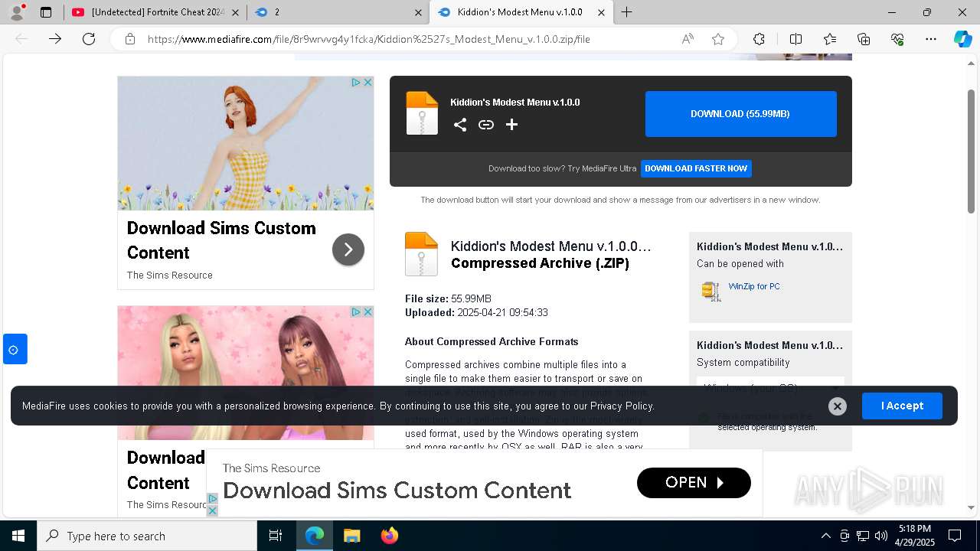Dismiss the cookie banner with X
The height and width of the screenshot is (551, 980).
838,406
